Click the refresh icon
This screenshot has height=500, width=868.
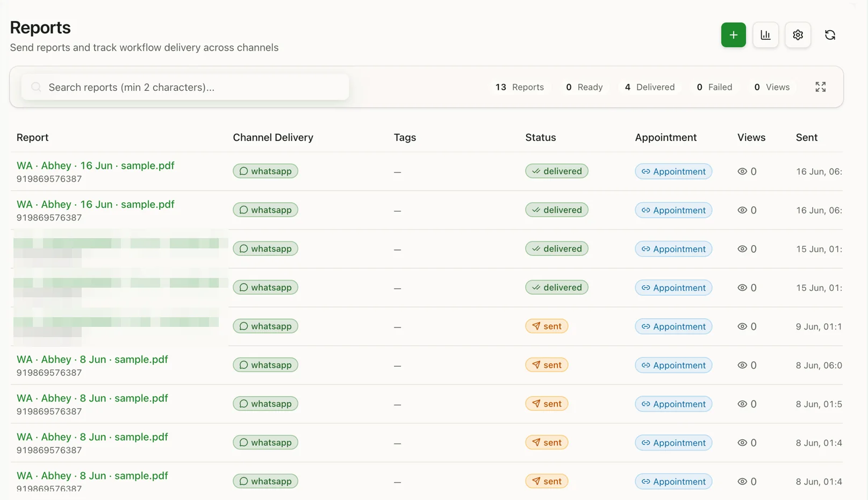(830, 35)
